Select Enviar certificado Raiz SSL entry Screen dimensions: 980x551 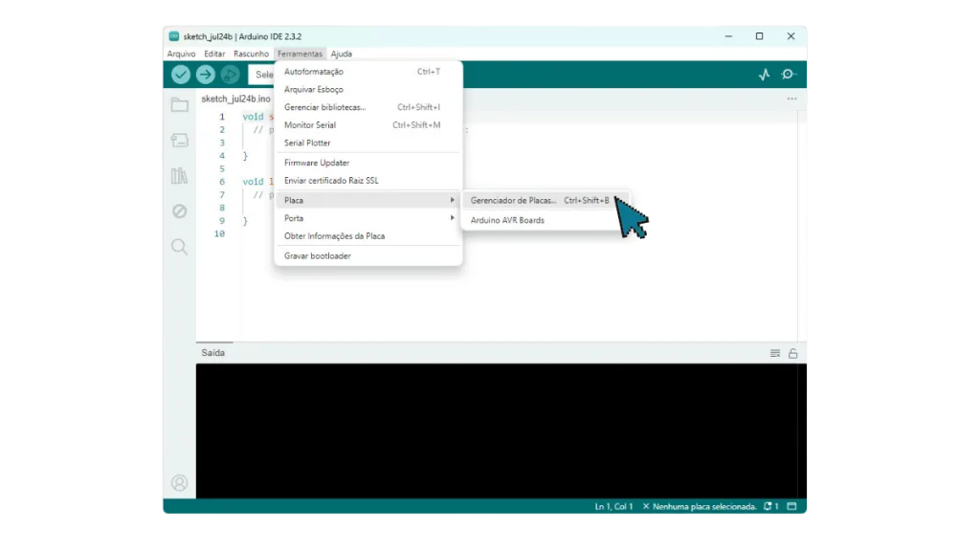(x=368, y=181)
